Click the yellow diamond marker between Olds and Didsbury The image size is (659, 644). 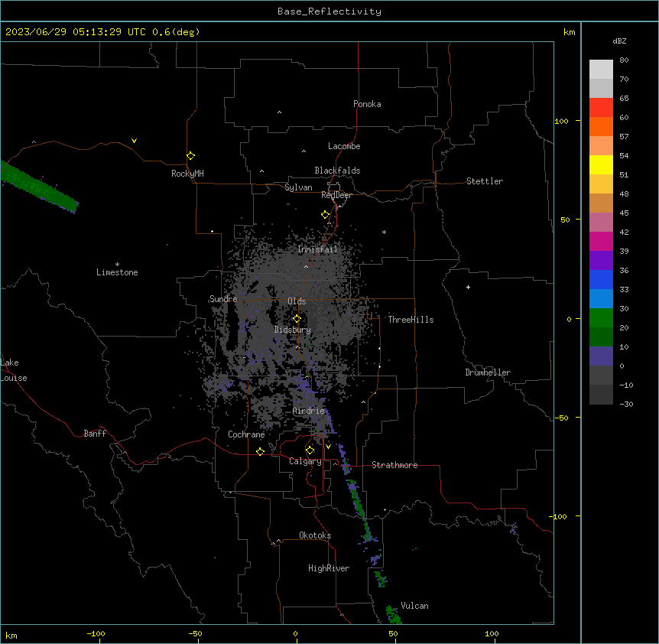tap(297, 318)
